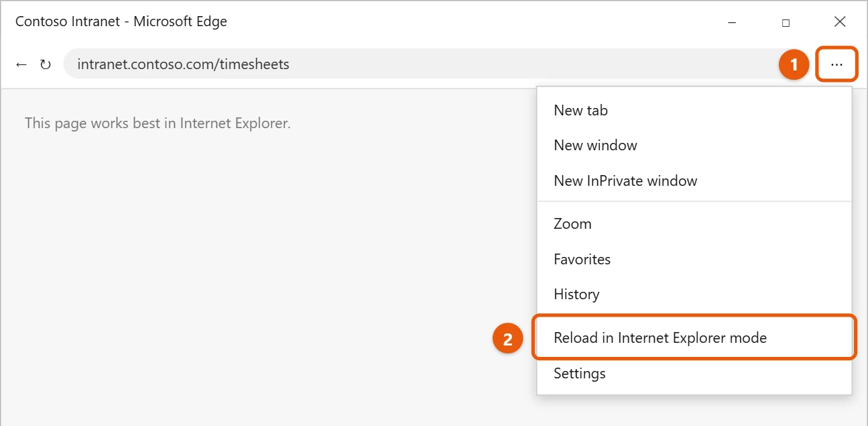
Task: Refresh the page with reload icon
Action: tap(46, 64)
